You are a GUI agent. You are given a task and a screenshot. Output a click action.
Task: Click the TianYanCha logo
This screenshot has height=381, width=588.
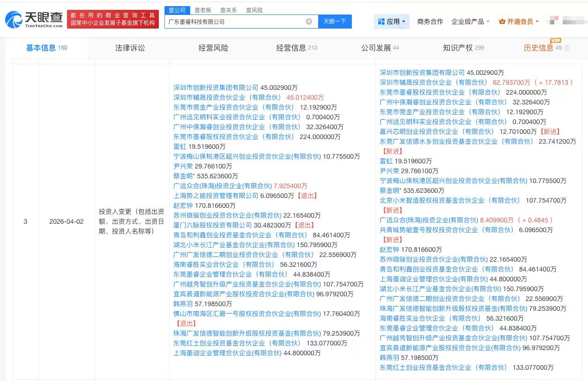(x=34, y=19)
